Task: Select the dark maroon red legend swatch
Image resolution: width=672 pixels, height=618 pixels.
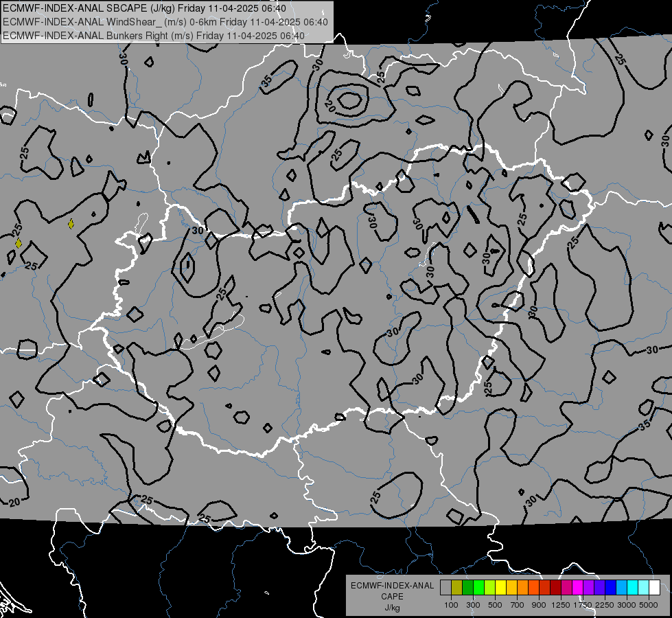Action: [555, 588]
